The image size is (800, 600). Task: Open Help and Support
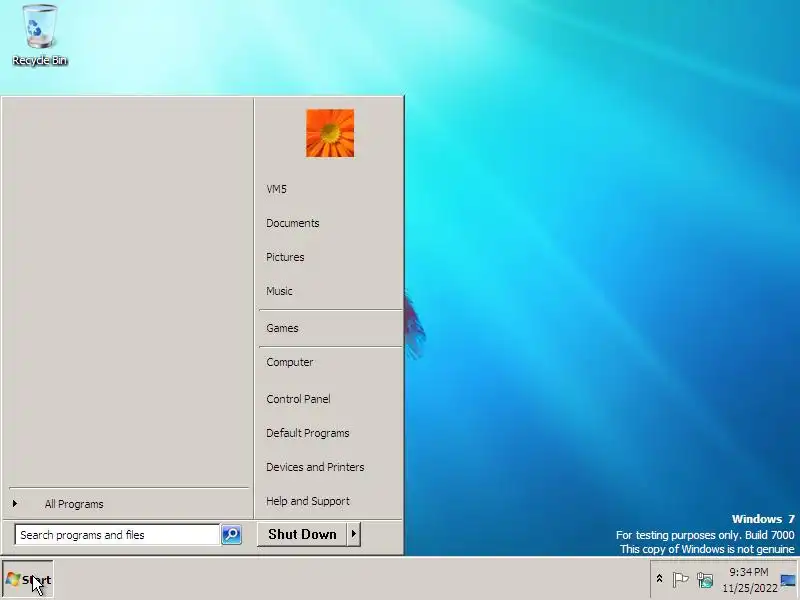330,501
